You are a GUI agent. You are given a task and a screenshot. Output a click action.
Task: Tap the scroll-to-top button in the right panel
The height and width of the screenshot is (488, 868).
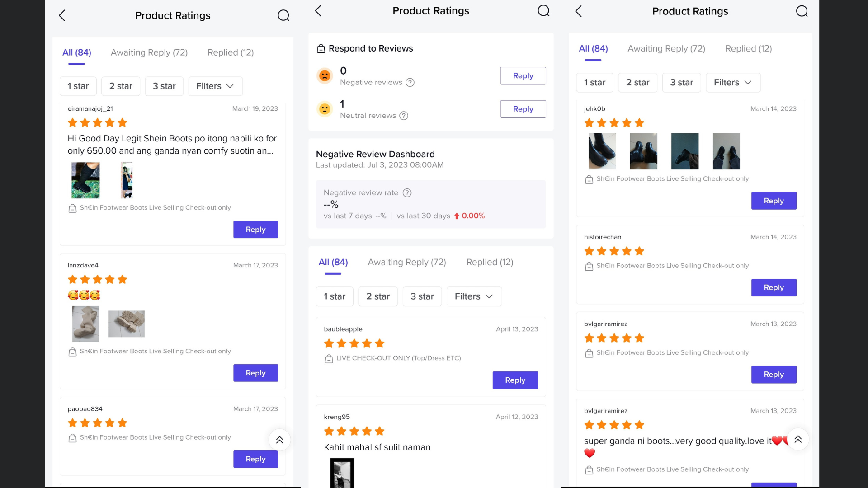798,439
